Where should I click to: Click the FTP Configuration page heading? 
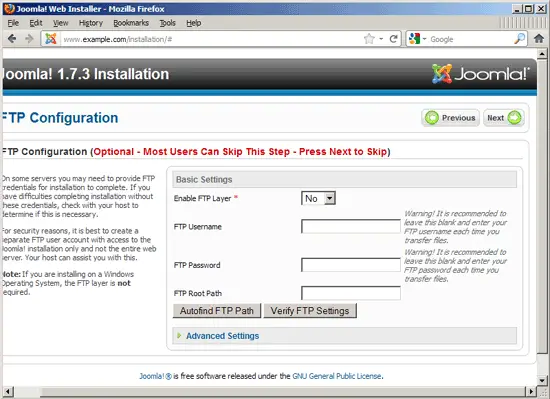click(x=60, y=118)
